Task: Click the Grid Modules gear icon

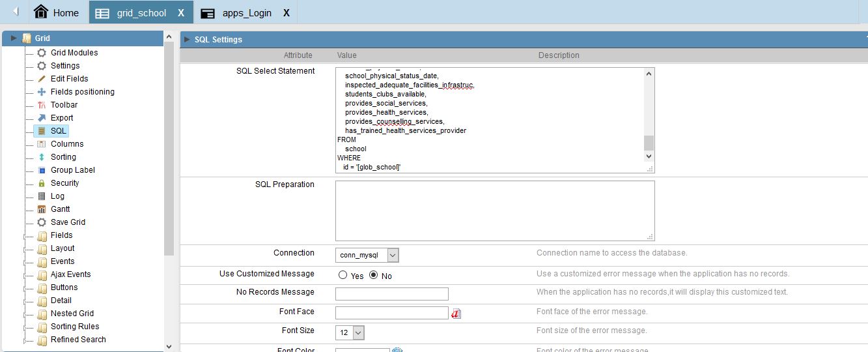Action: coord(42,53)
